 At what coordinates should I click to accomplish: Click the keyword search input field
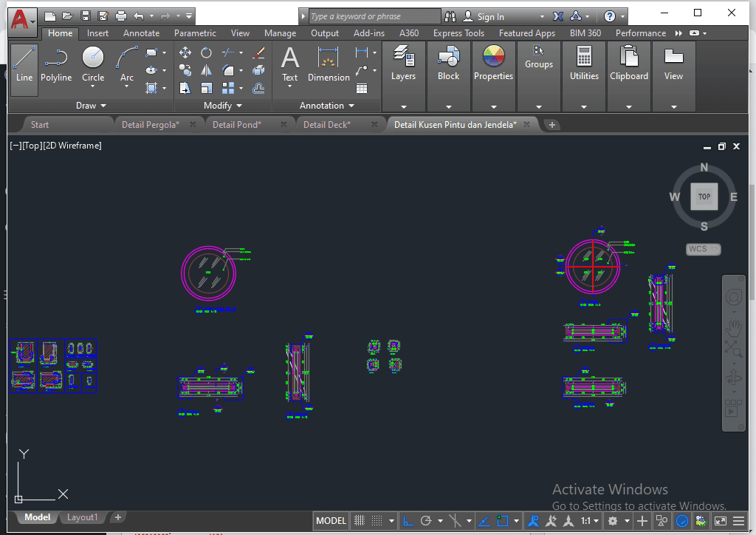[x=374, y=16]
